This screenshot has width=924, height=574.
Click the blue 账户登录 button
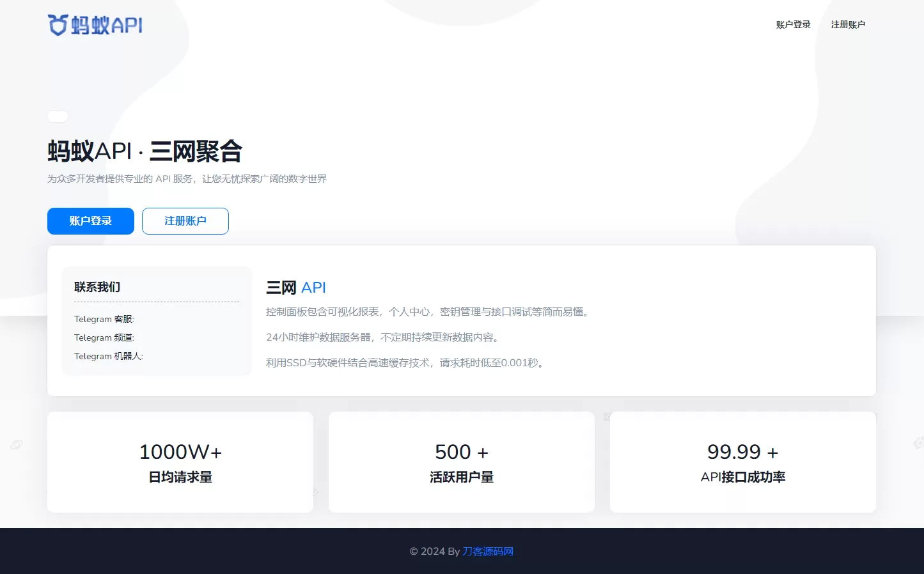(90, 221)
